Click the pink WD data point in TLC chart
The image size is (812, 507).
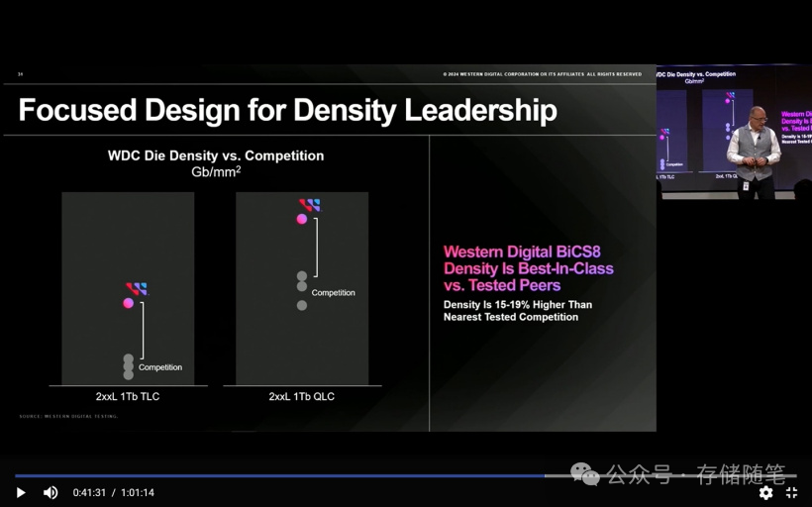128,303
